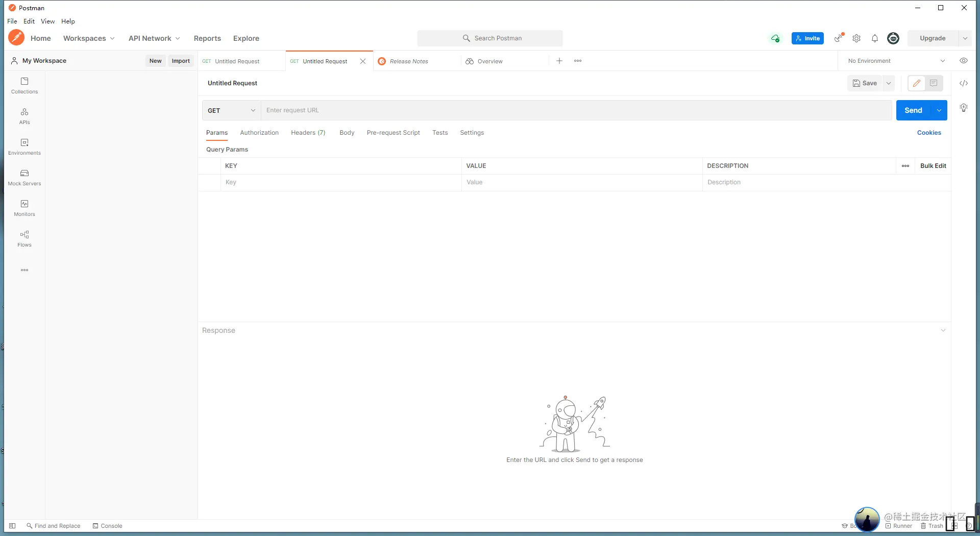Screen dimensions: 980x536
Task: Open the comments icon
Action: tap(934, 83)
